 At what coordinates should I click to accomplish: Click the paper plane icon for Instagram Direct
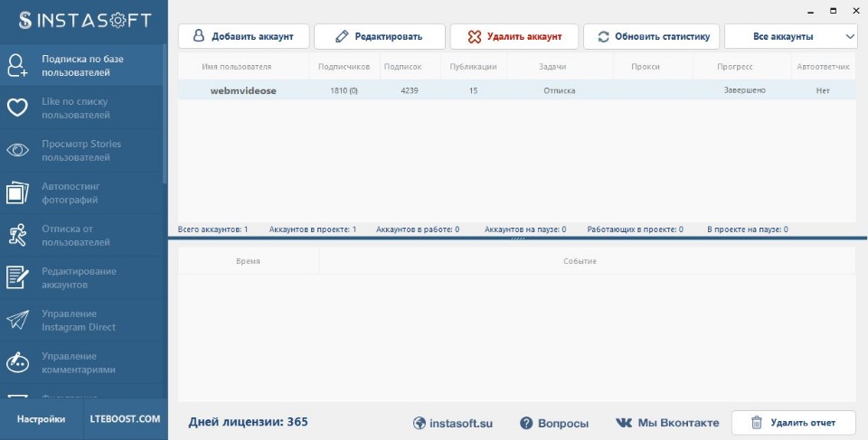tap(17, 320)
